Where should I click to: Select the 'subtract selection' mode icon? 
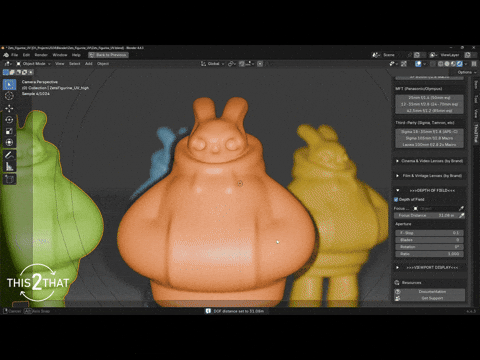click(18, 72)
